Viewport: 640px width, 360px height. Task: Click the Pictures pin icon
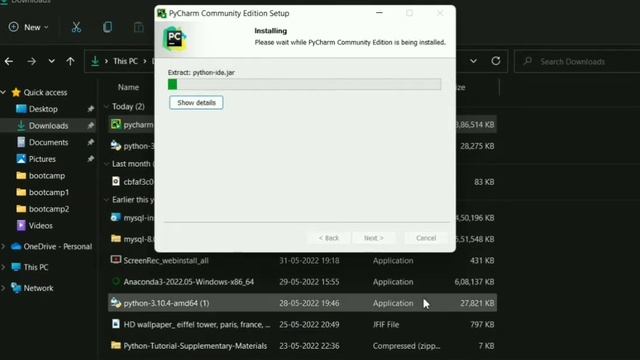91,159
